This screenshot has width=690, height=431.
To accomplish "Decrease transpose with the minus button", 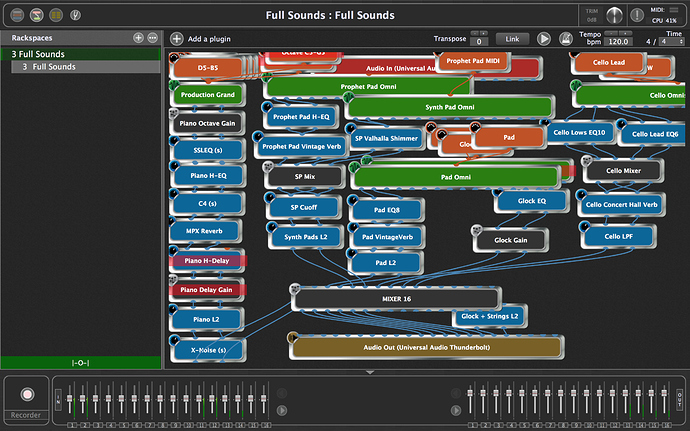I will tap(474, 33).
